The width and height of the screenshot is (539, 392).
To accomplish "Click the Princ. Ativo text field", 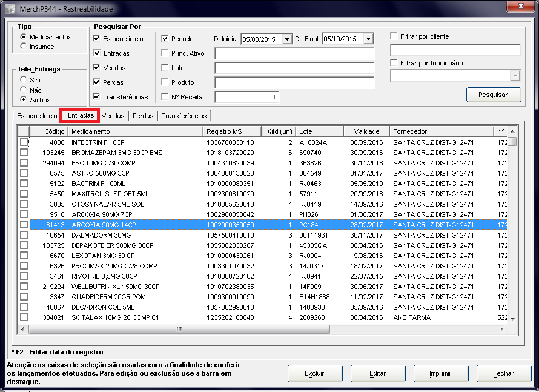I will pyautogui.click(x=294, y=53).
